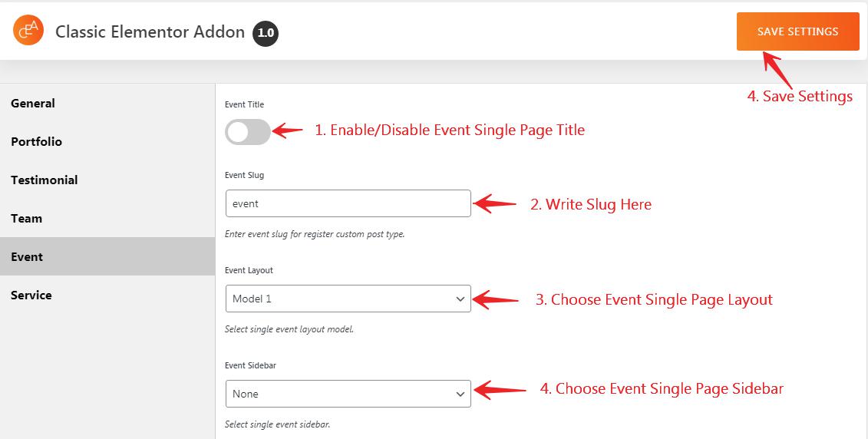Select the Event sidebar tab

click(107, 256)
